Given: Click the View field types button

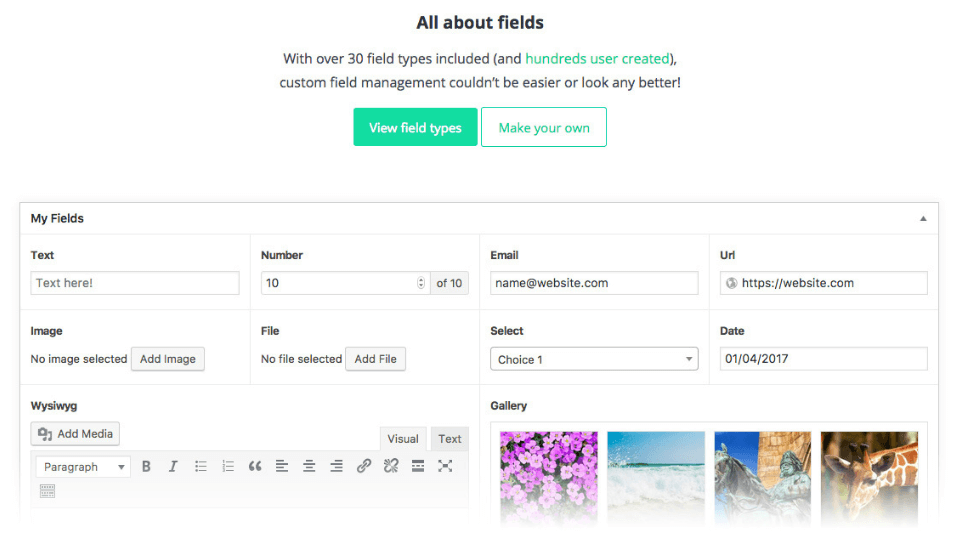Looking at the screenshot, I should (415, 127).
